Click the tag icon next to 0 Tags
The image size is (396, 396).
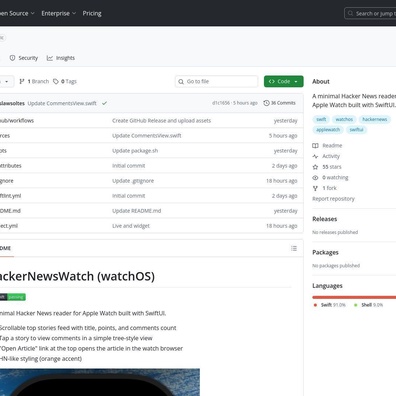pyautogui.click(x=56, y=81)
